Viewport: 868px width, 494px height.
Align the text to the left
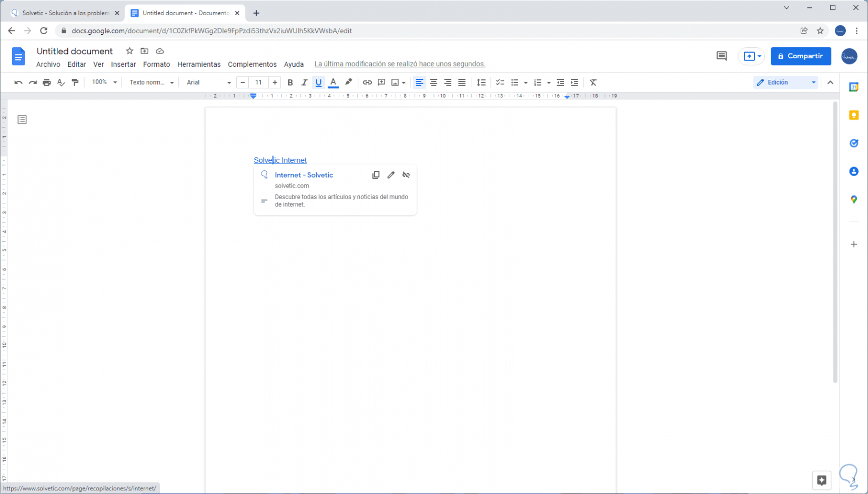[419, 83]
